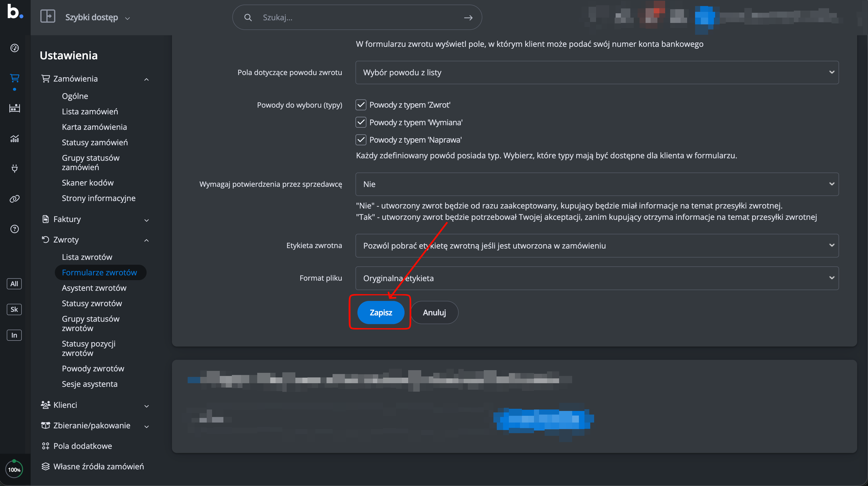Screen dimensions: 868x486
Task: Open Statusy zamówień settings
Action: pyautogui.click(x=95, y=142)
